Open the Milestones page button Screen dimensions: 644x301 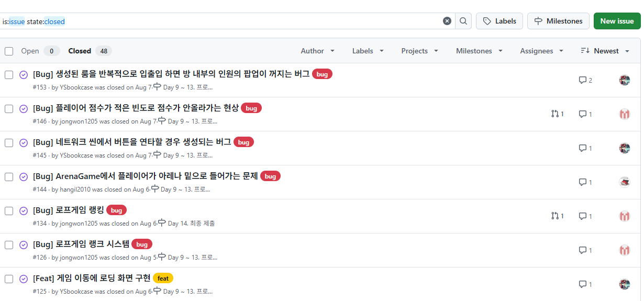pyautogui.click(x=558, y=21)
